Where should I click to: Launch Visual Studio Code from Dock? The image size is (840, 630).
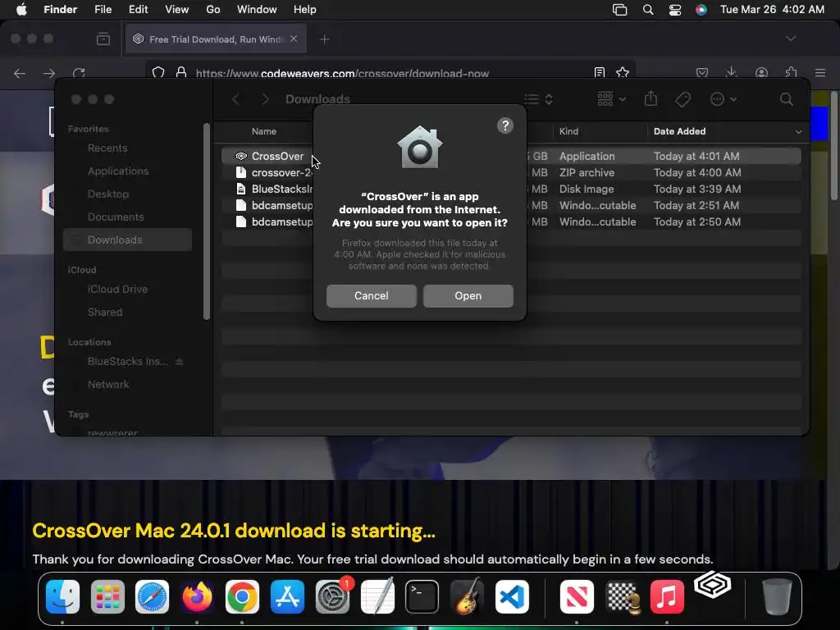click(512, 597)
